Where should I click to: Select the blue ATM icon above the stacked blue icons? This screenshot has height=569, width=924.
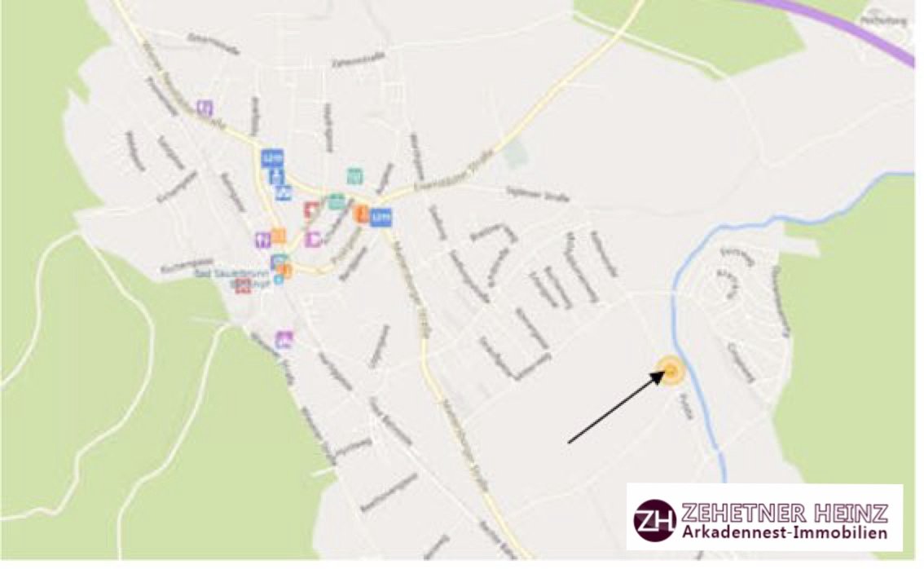point(271,158)
